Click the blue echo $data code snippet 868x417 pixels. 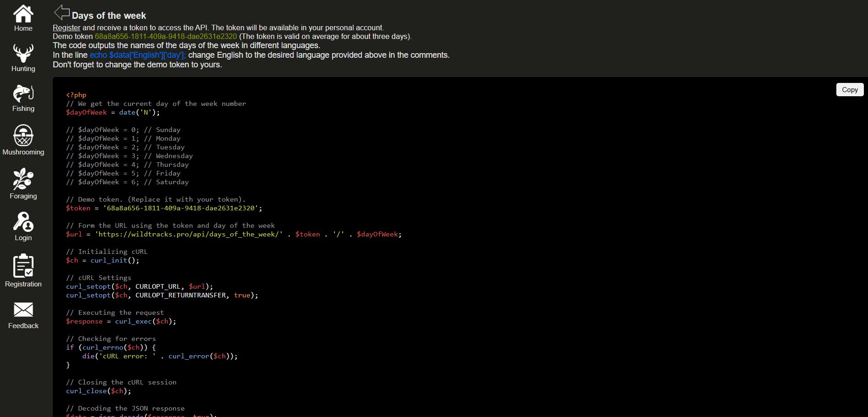[138, 55]
